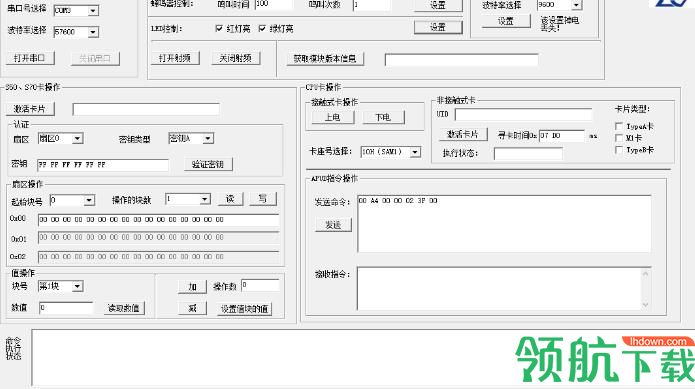Toggle the 红灯亮 checkbox
The height and width of the screenshot is (389, 695).
(219, 28)
